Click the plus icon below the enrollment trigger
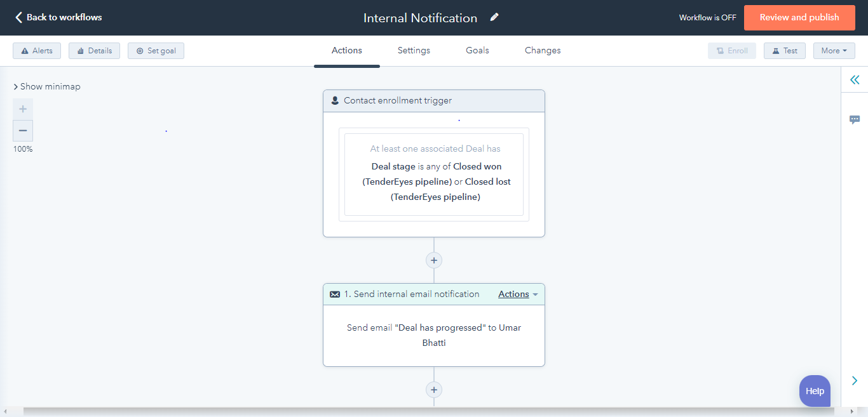868x417 pixels. [433, 260]
